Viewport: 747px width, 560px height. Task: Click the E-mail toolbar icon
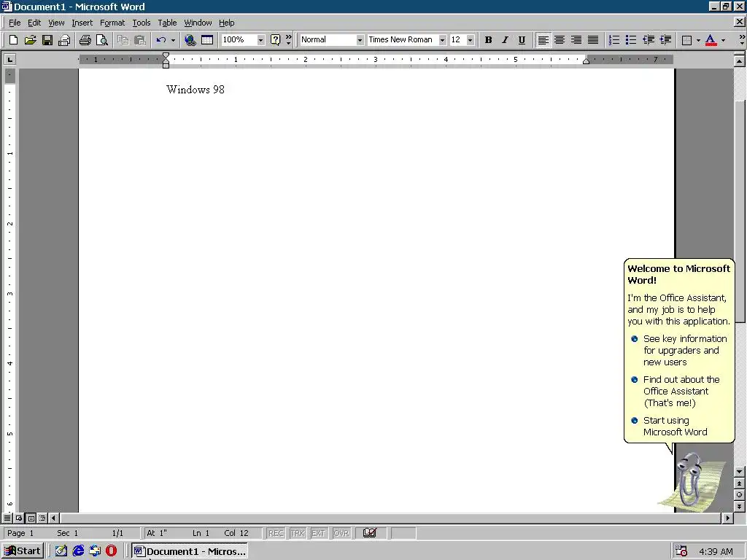(64, 40)
